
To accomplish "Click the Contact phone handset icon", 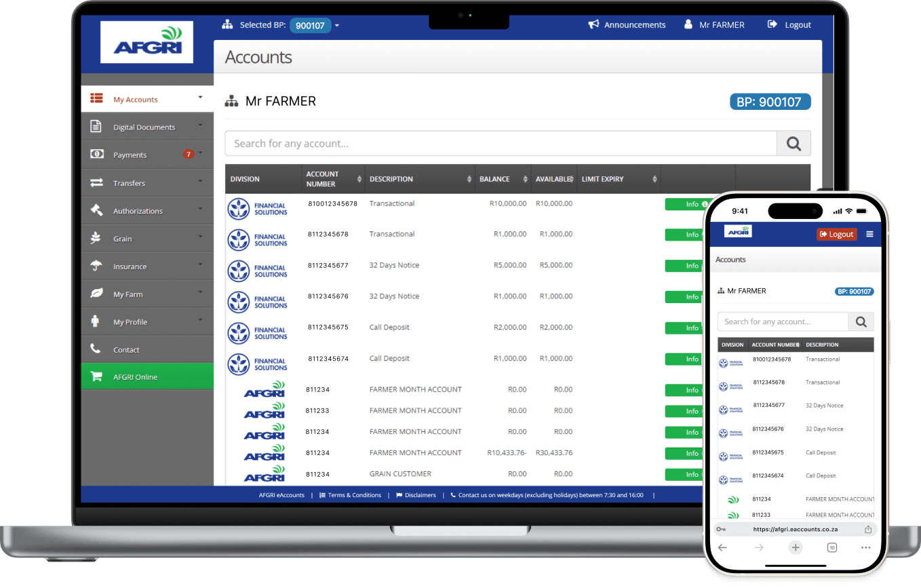I will point(96,349).
